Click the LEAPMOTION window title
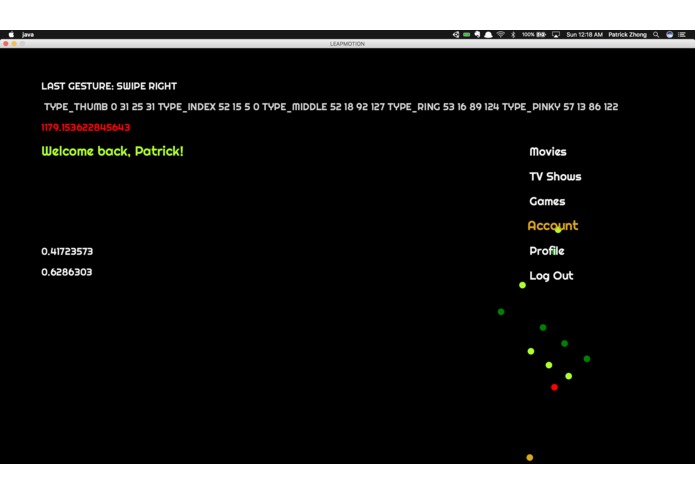 click(x=347, y=44)
